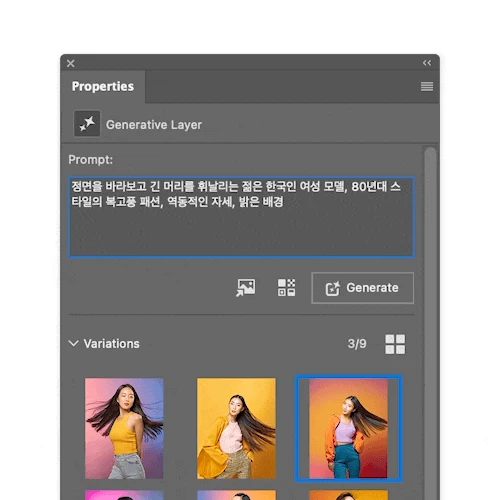
Task: Collapse the Variations section chevron
Action: [73, 343]
